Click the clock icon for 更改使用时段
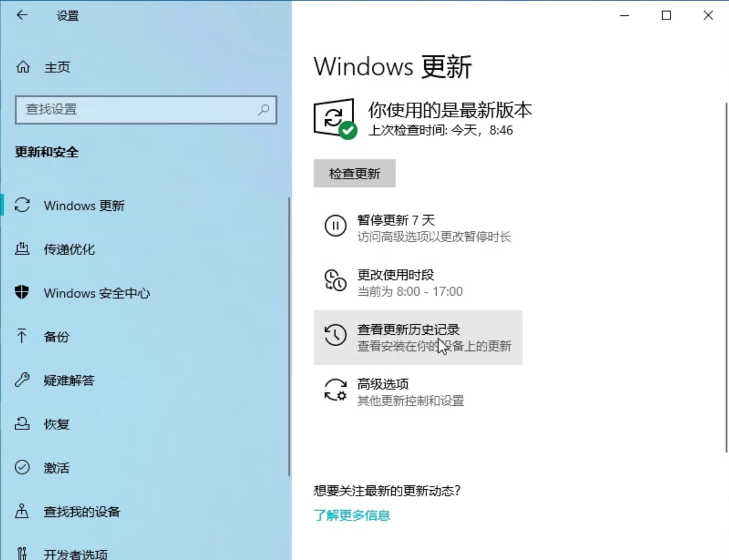729x560 pixels. point(335,281)
